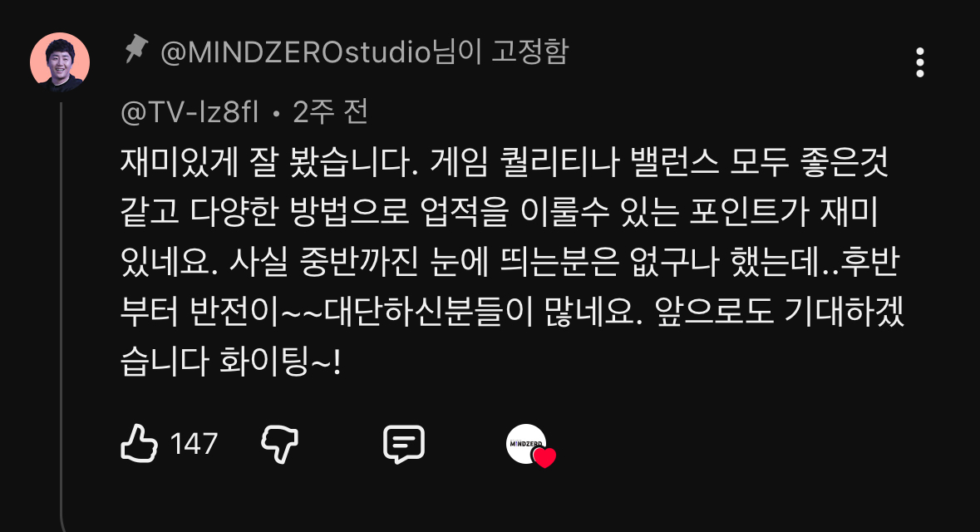Screen dimensions: 980x532
Task: Open reply box via speech bubble icon
Action: (404, 445)
